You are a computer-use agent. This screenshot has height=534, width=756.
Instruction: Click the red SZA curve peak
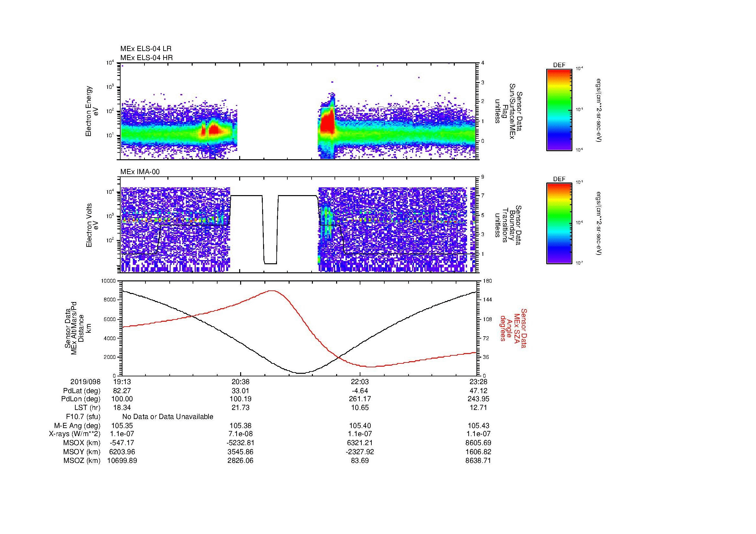pos(272,290)
